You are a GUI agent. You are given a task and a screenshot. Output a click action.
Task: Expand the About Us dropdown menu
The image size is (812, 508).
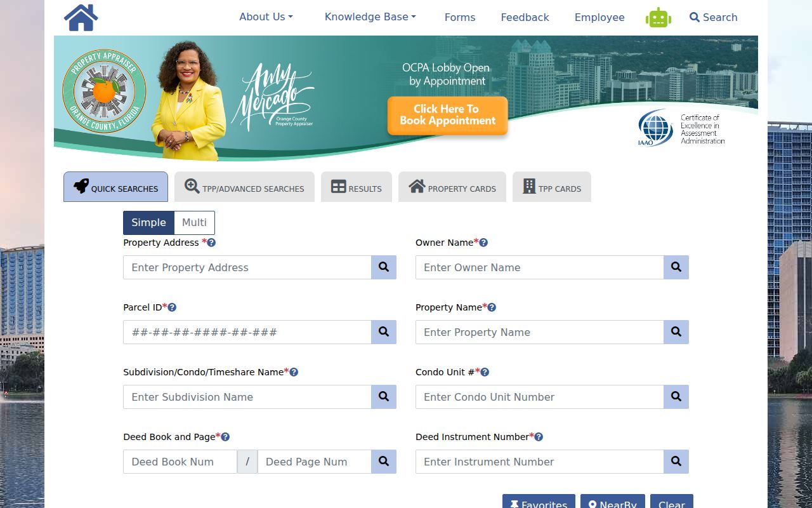[x=266, y=17]
